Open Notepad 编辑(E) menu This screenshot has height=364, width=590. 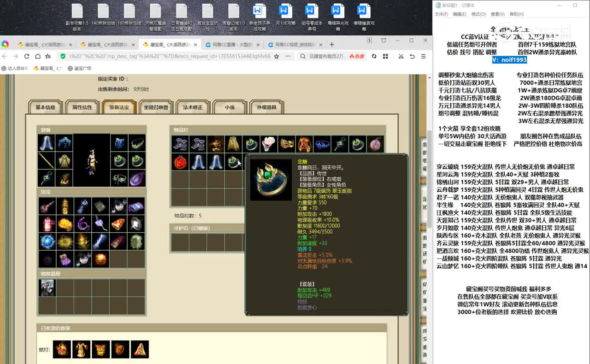click(459, 14)
